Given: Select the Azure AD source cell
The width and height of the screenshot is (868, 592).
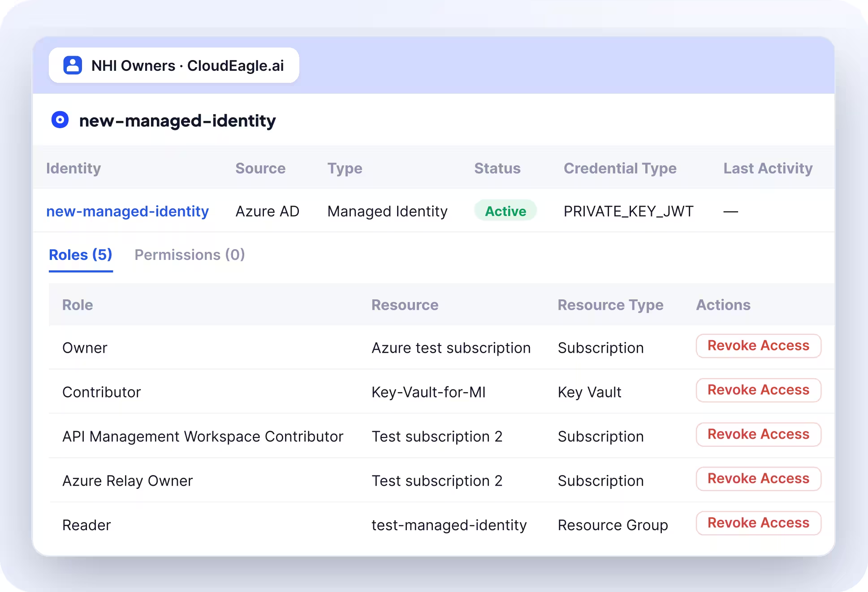Looking at the screenshot, I should (x=268, y=211).
